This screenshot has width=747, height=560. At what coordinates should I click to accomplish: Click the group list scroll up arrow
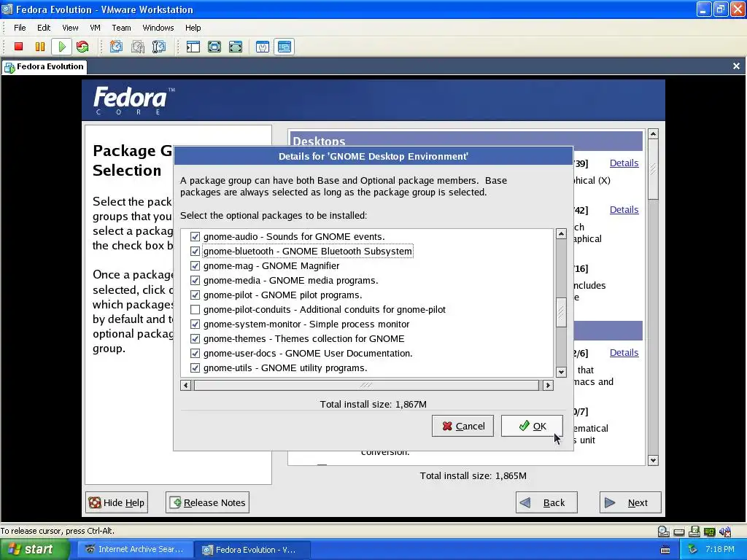(653, 134)
